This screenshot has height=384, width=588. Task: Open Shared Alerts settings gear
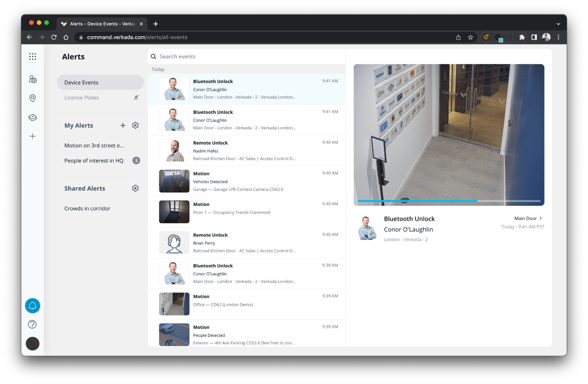tap(135, 188)
